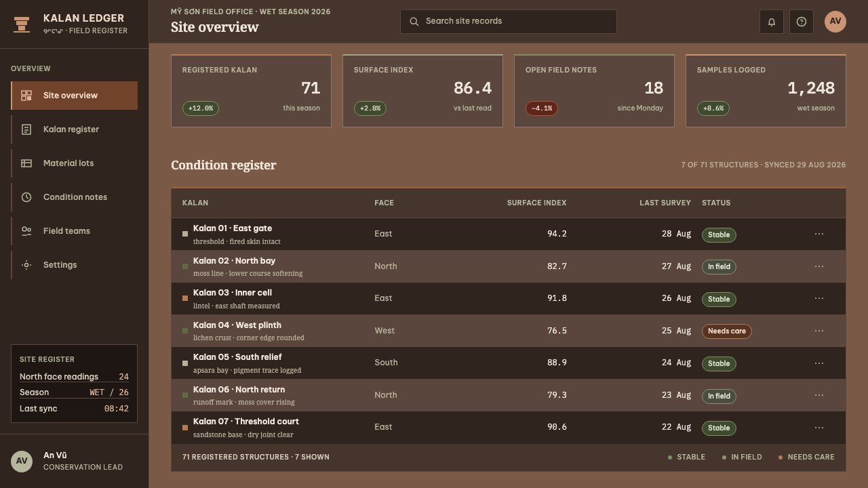
Task: Sort by Surface Index column header
Action: click(x=536, y=203)
